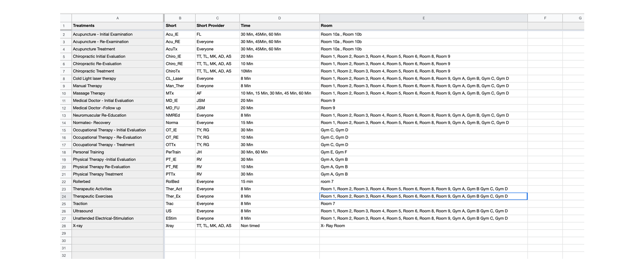Select 'Personal Training' cell

point(117,152)
